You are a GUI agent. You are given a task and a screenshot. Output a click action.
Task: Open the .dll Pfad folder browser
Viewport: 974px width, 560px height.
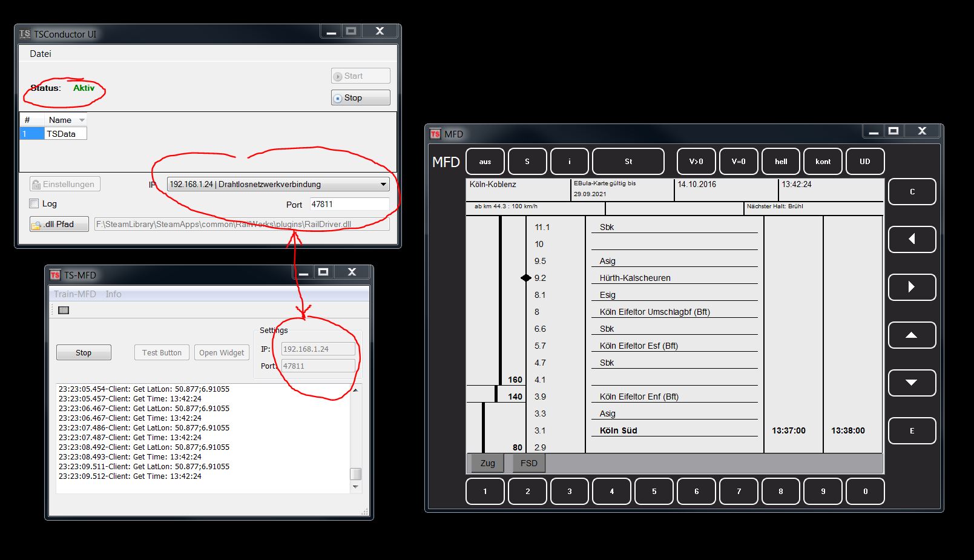pos(59,224)
